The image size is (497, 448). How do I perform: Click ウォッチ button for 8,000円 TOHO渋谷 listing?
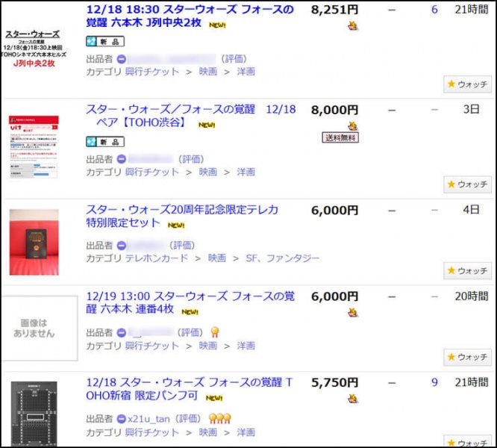point(467,184)
